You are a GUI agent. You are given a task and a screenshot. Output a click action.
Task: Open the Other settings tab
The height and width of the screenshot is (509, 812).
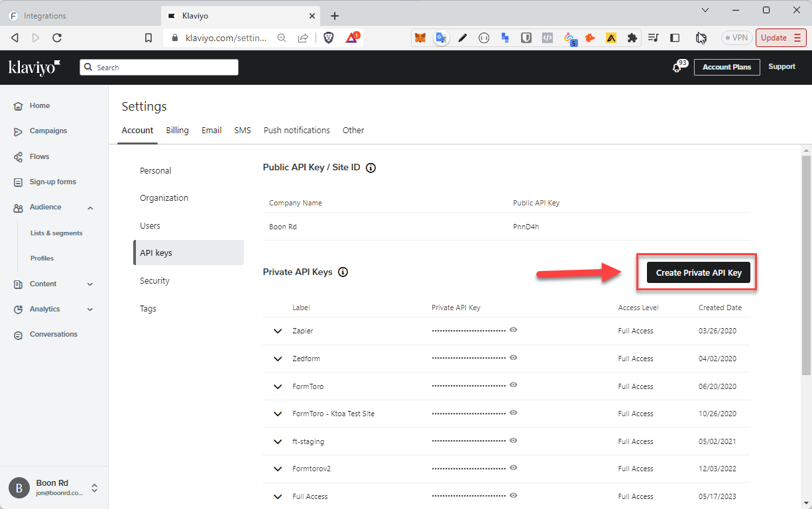[x=353, y=131]
